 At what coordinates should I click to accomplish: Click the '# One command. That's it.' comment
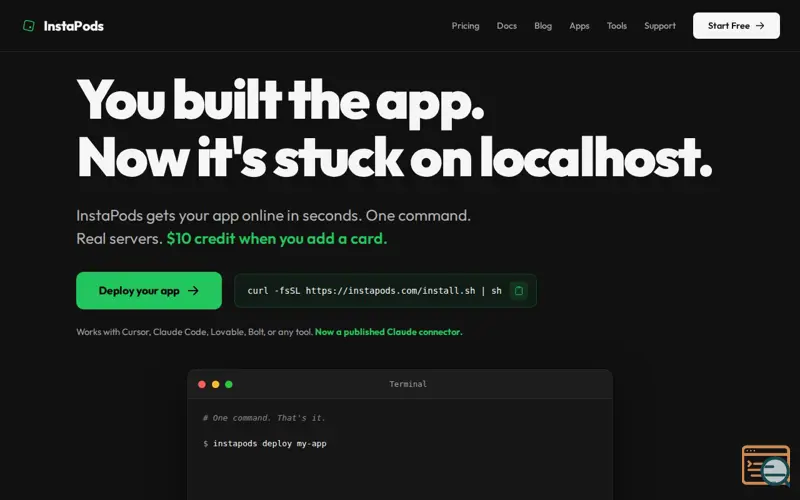pos(264,418)
